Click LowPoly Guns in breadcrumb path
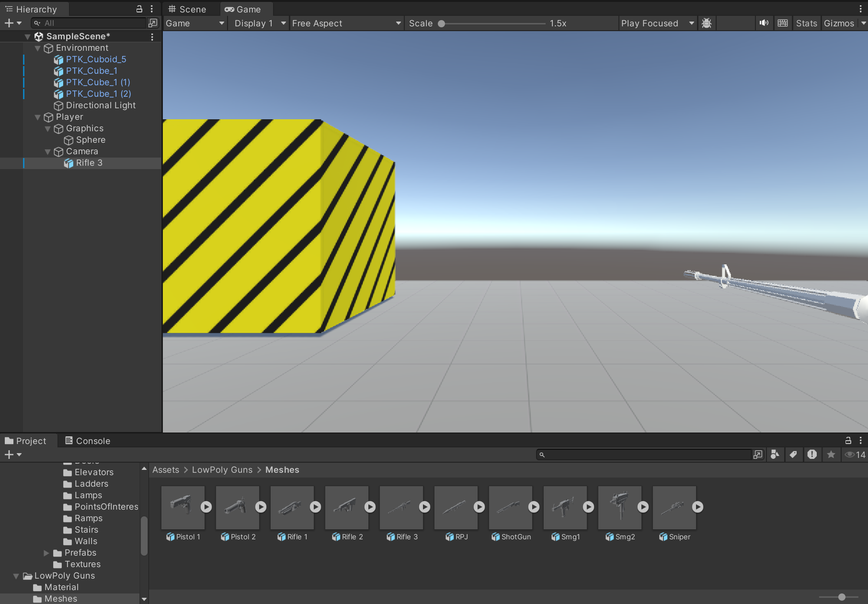 pyautogui.click(x=222, y=470)
